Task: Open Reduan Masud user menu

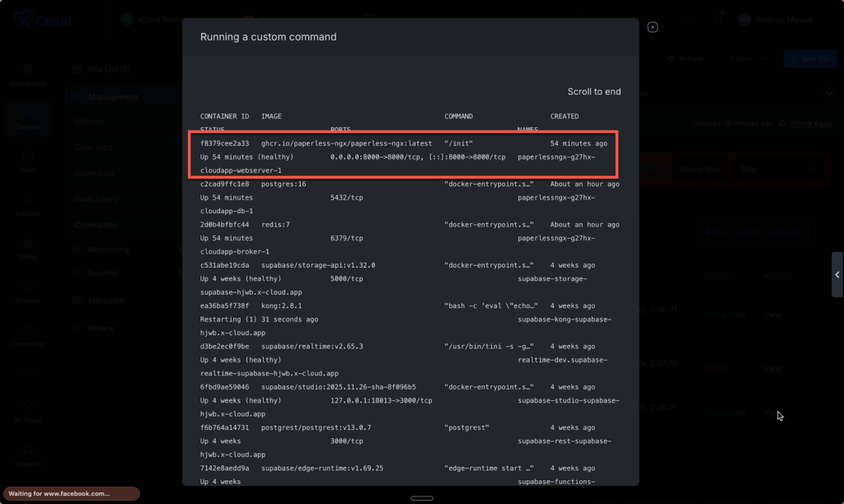Action: coord(781,20)
